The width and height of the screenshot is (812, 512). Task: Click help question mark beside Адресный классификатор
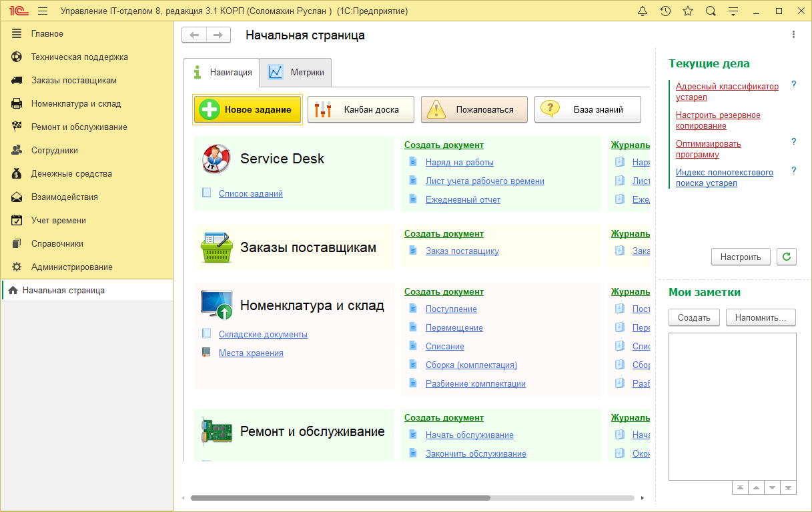tap(793, 85)
